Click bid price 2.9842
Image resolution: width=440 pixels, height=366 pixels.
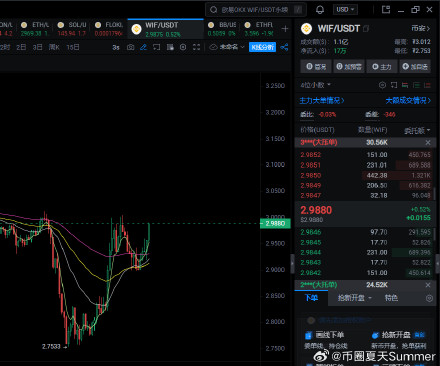(x=311, y=273)
